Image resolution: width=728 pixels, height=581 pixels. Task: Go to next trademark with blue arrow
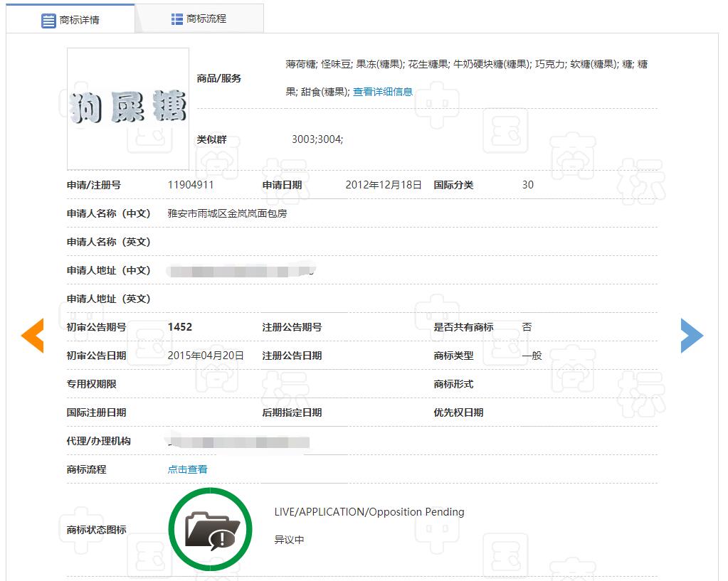tap(691, 336)
